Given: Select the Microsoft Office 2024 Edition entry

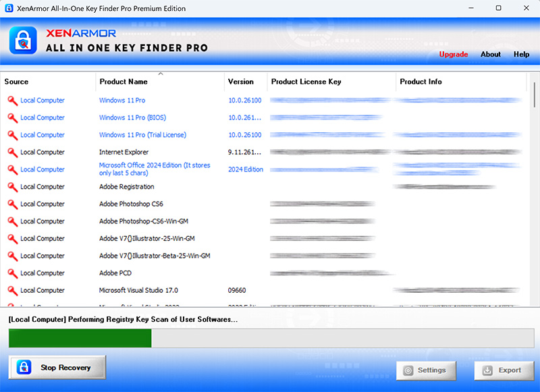Looking at the screenshot, I should pyautogui.click(x=155, y=169).
